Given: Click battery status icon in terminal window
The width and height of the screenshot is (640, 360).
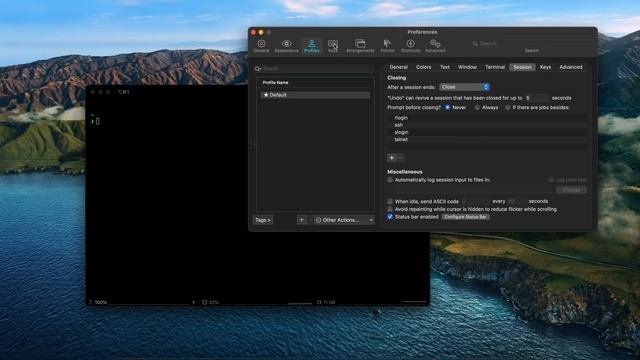Looking at the screenshot, I should point(91,302).
